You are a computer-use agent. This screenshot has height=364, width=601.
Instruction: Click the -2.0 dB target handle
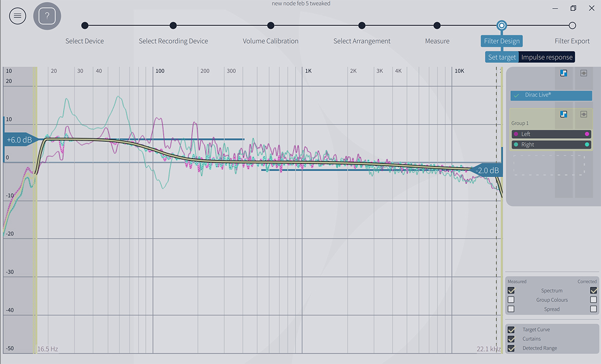coord(487,171)
